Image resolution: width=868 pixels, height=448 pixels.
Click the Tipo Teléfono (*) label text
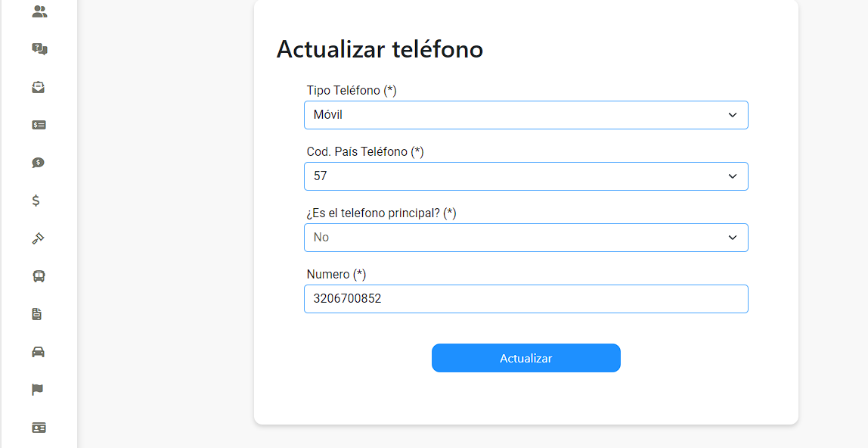(352, 90)
